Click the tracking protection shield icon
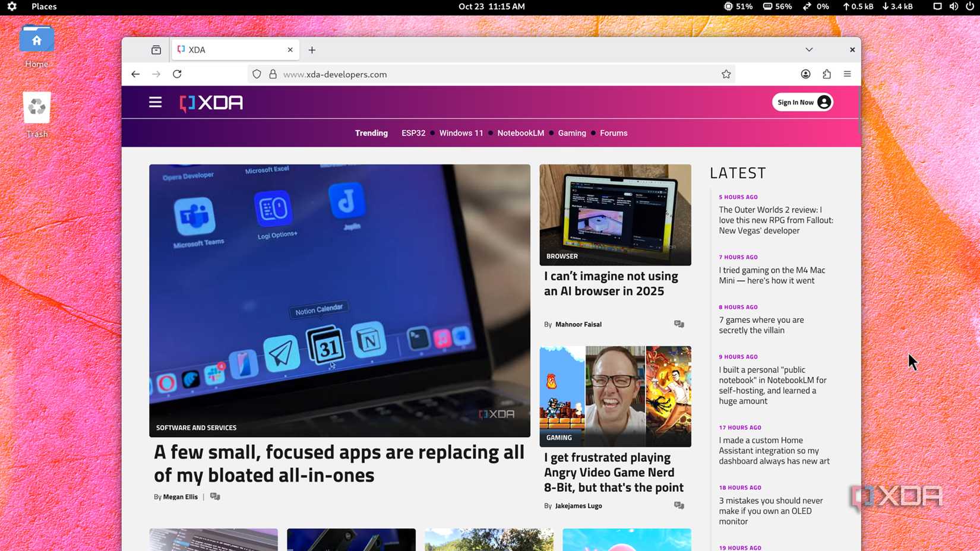This screenshot has height=551, width=980. (257, 74)
